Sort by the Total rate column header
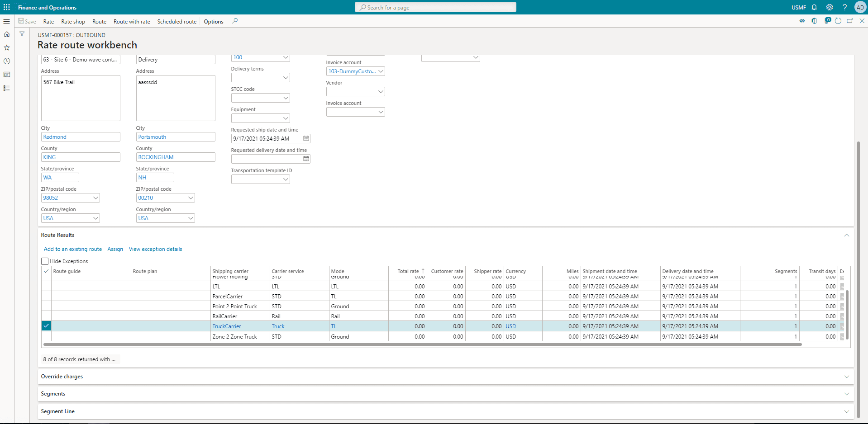 tap(408, 271)
